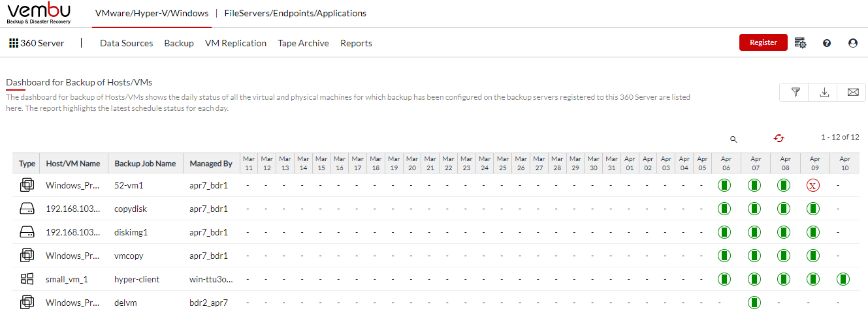Viewport: 868px width, 313px height.
Task: Click the red refresh icon
Action: [x=779, y=138]
